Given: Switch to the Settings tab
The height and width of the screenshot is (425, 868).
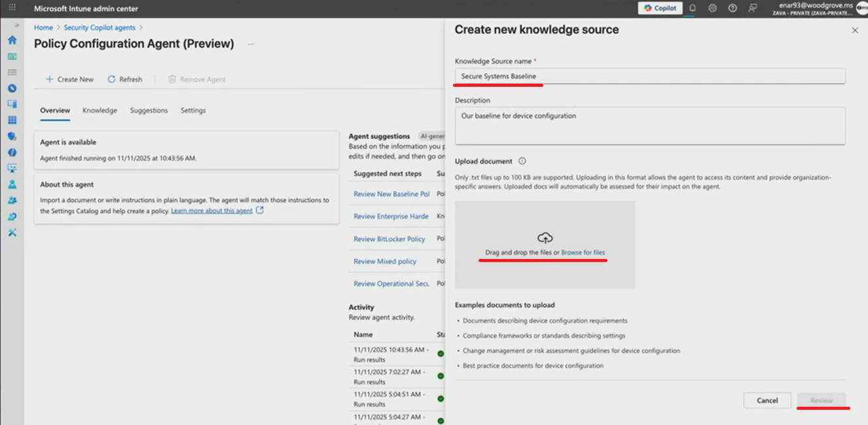Looking at the screenshot, I should (193, 110).
